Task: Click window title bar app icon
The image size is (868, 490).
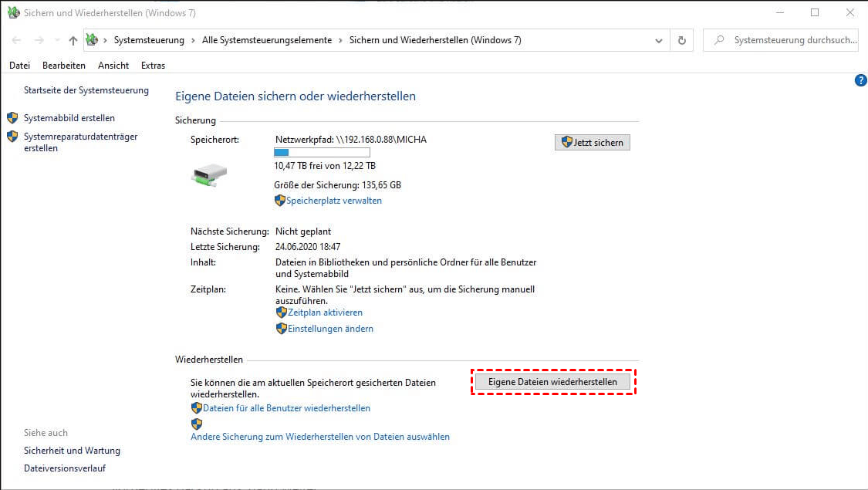Action: click(x=13, y=12)
